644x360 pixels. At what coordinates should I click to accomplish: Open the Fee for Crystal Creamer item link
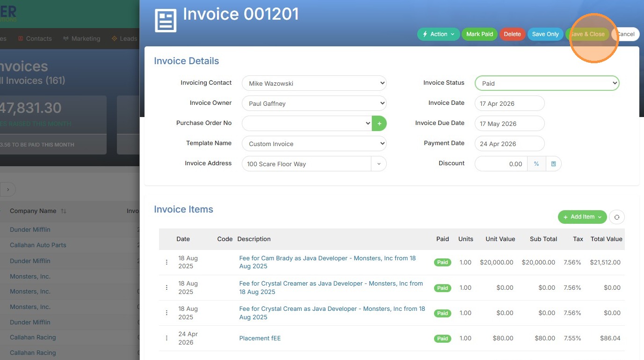[x=331, y=287]
